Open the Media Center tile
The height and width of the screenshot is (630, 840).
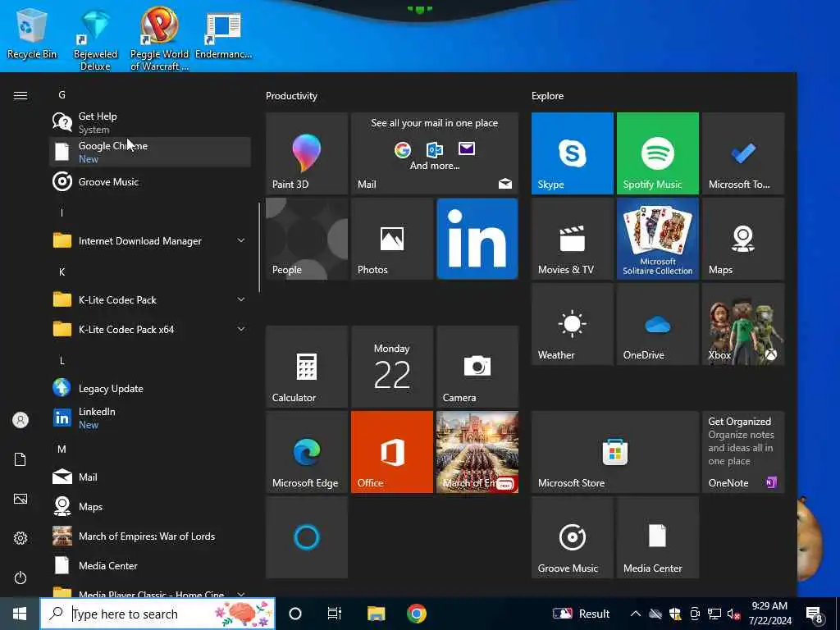click(x=657, y=537)
